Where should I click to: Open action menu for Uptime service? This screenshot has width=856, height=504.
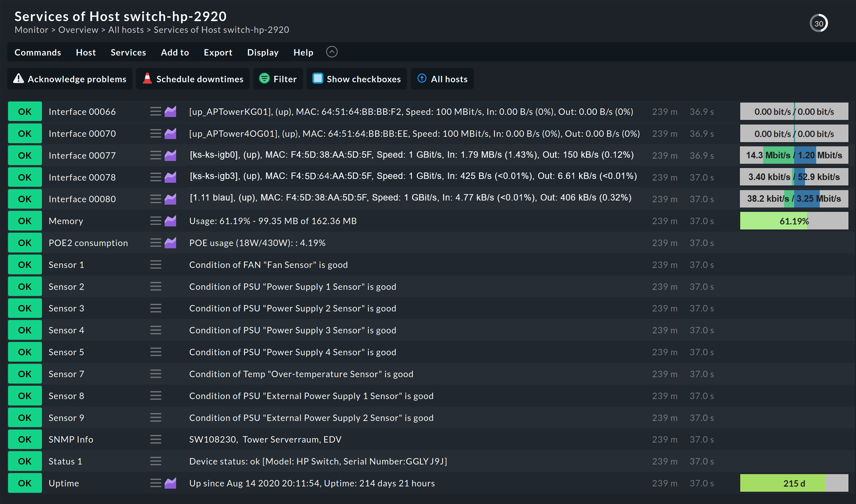pos(156,483)
